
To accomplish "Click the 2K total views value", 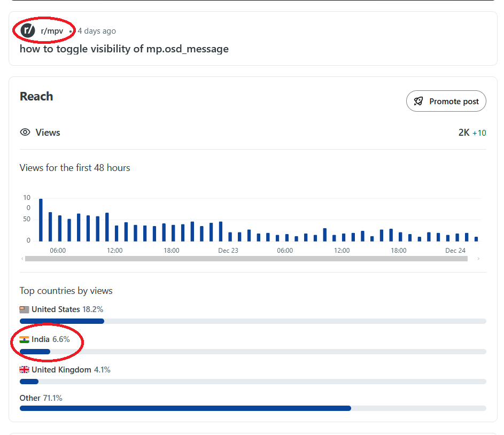I will [x=464, y=133].
